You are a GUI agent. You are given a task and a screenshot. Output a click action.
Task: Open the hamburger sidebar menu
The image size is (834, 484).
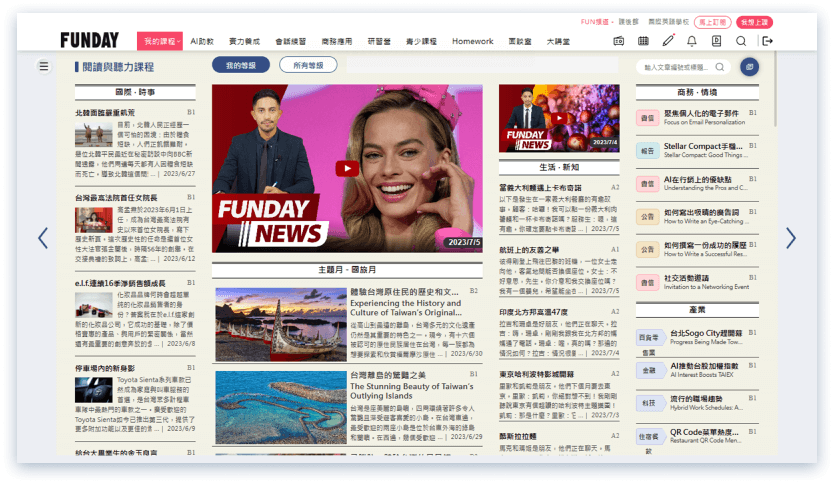(43, 66)
